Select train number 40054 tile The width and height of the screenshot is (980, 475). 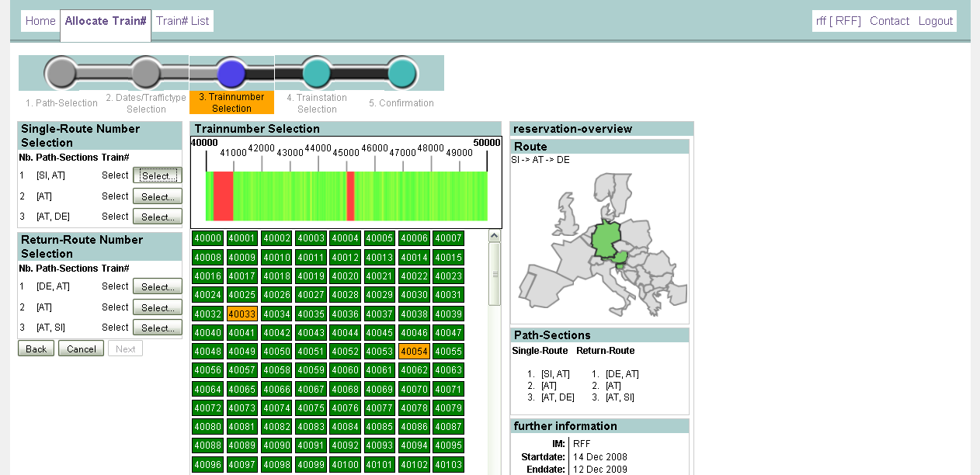(414, 352)
